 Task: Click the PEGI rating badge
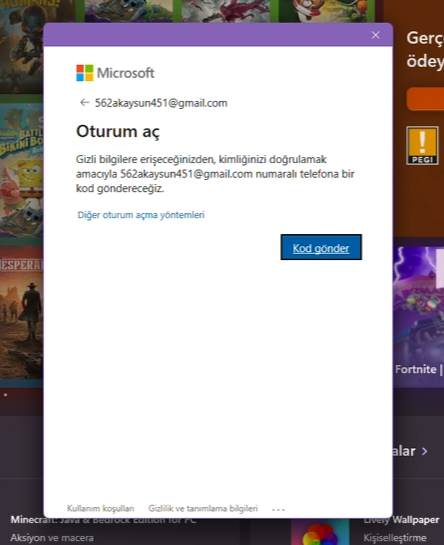click(422, 145)
